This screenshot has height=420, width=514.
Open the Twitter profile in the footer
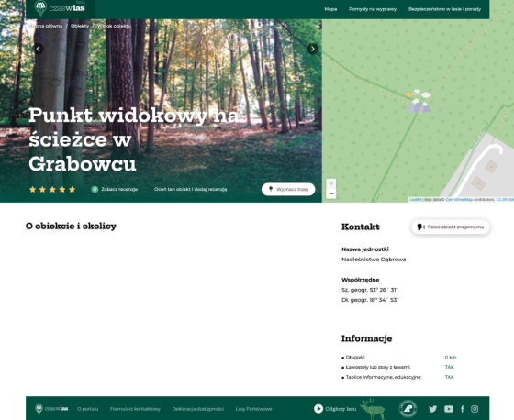[x=432, y=409]
